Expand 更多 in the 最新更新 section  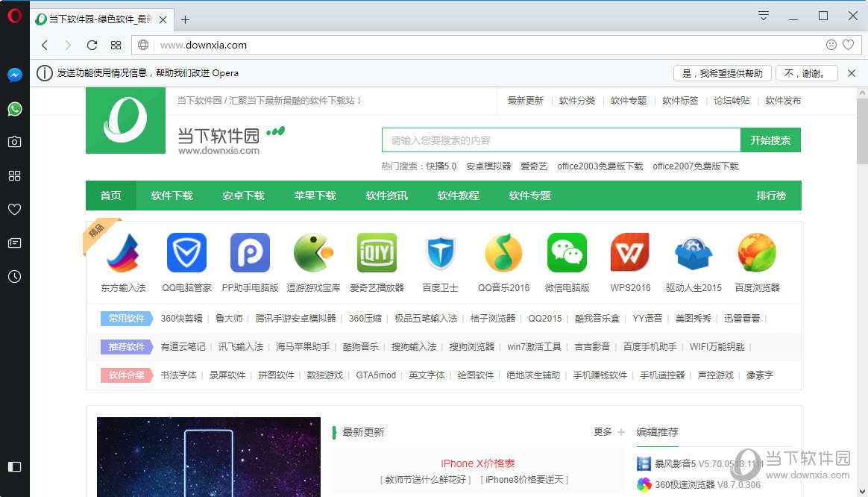pos(609,431)
